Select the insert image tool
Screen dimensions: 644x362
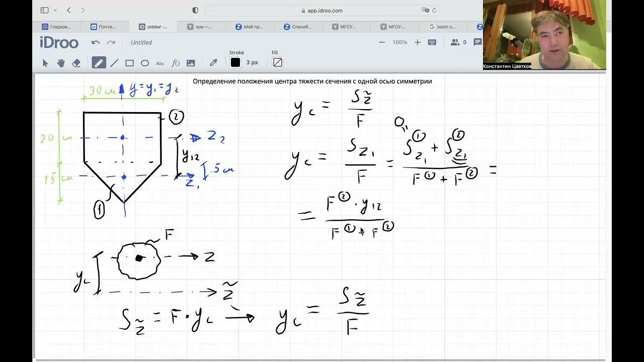191,63
